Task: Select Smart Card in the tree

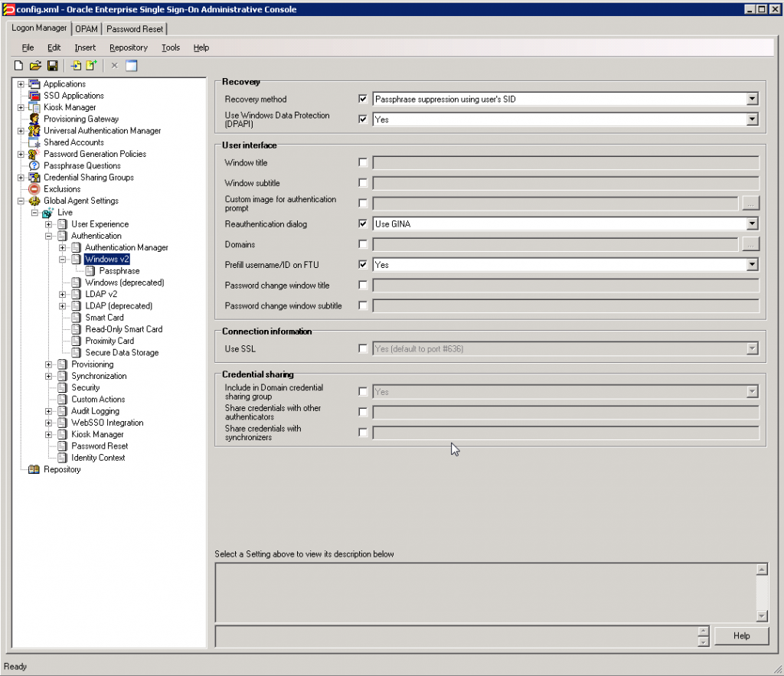Action: pos(104,318)
